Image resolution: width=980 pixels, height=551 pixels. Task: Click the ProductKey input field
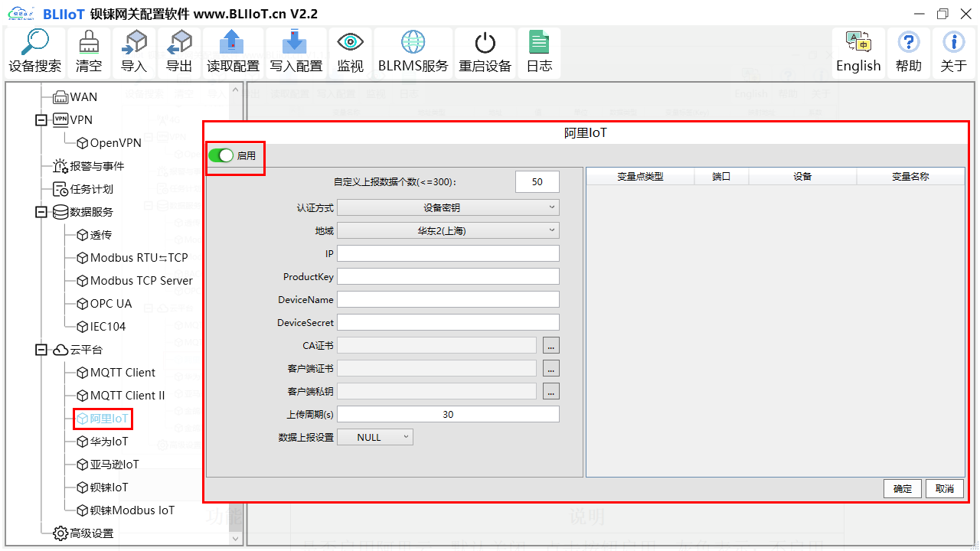(448, 276)
